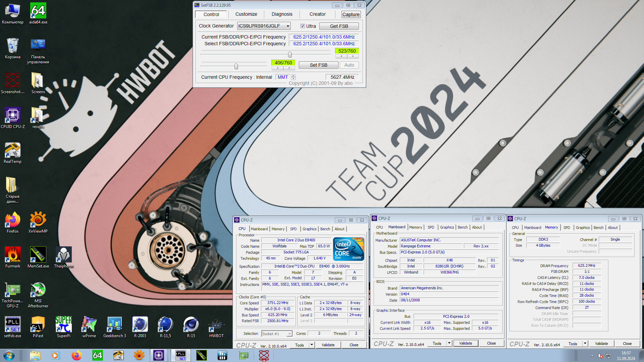Click the Intel Core 2 Duo logo

click(348, 249)
